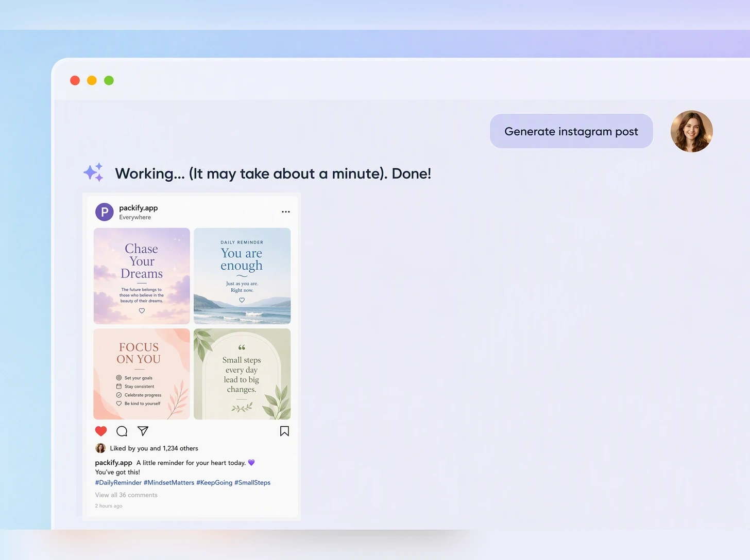750x560 pixels.
Task: Open comments via speech bubble icon
Action: (122, 431)
